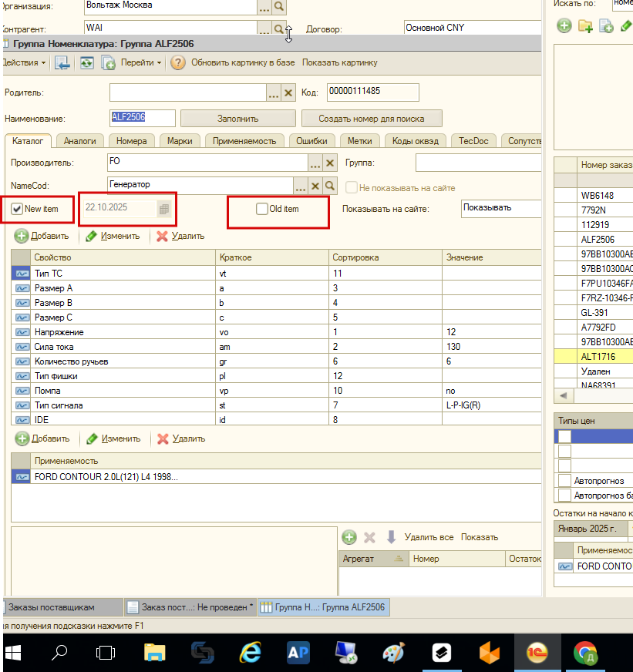Switch to the TecDoc tab
Image resolution: width=633 pixels, height=672 pixels.
point(473,141)
